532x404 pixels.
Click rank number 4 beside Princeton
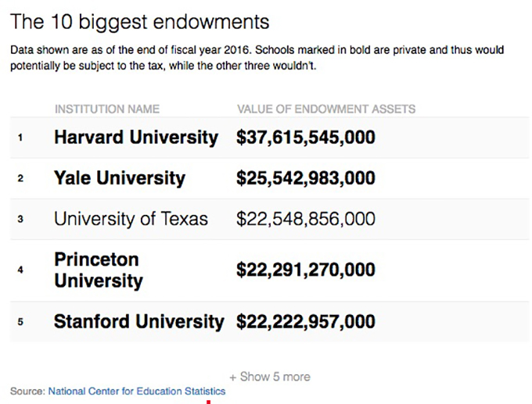(20, 270)
